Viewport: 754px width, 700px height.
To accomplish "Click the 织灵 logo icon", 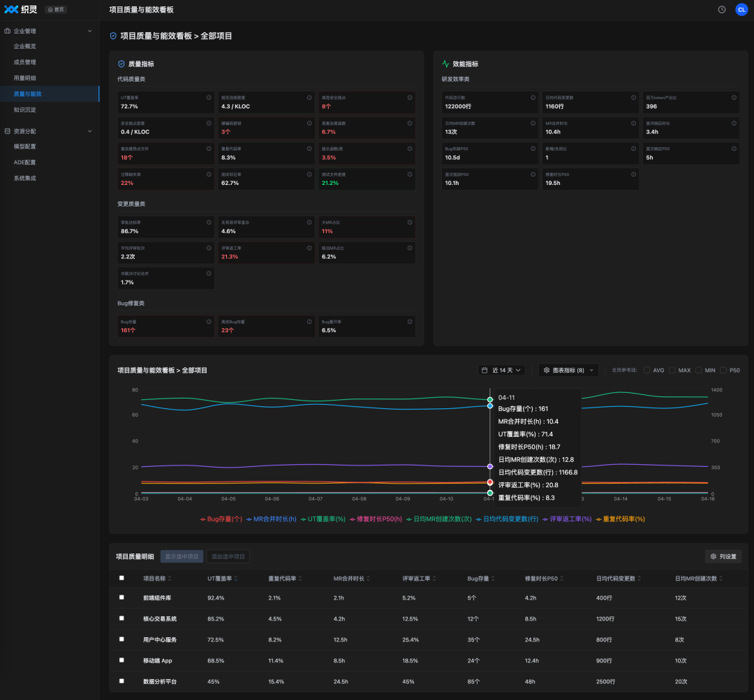I will point(11,10).
